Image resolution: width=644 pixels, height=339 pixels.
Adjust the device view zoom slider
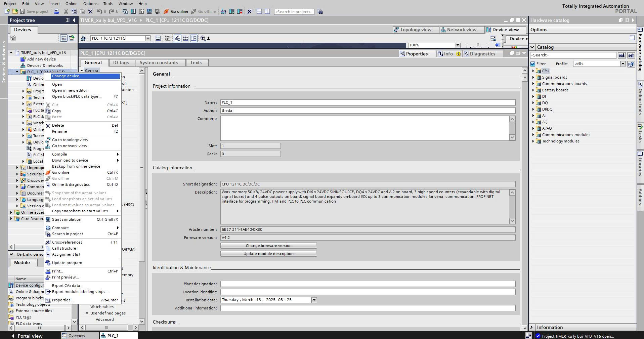coord(478,45)
